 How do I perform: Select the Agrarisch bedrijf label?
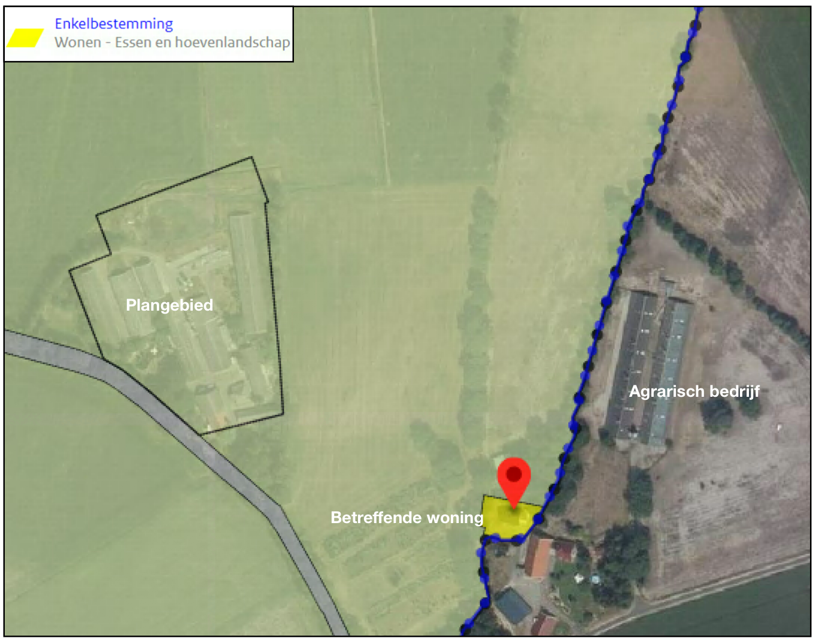tap(694, 391)
